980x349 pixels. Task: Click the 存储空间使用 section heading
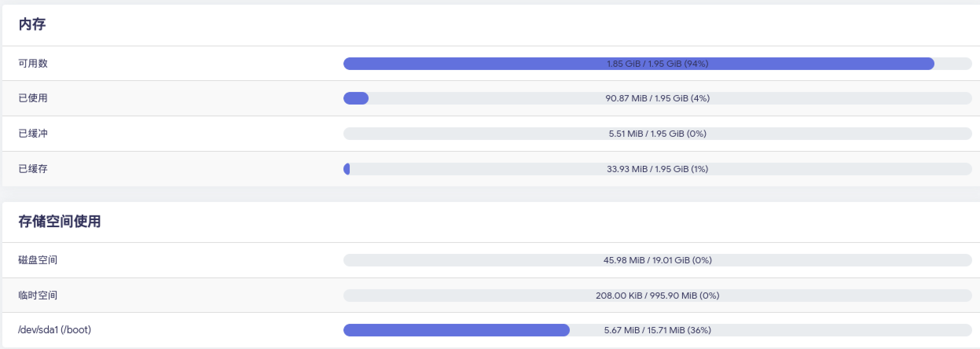59,221
